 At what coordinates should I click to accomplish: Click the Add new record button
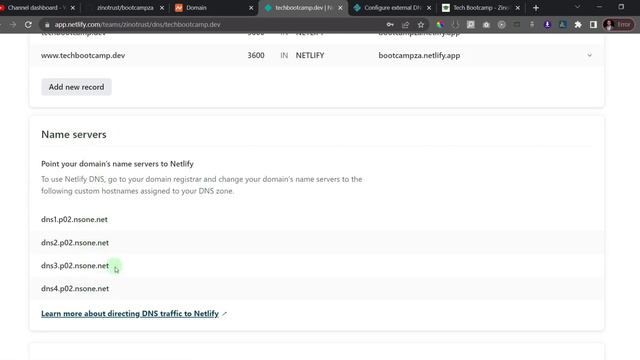click(x=76, y=87)
